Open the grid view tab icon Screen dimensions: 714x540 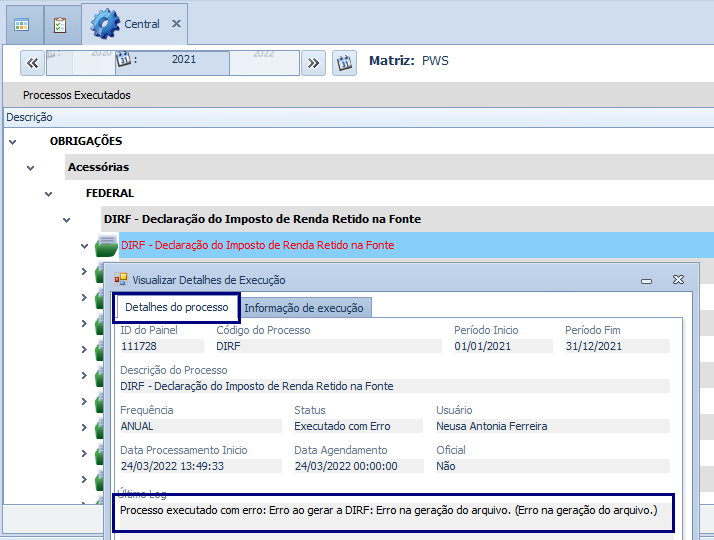[22, 24]
